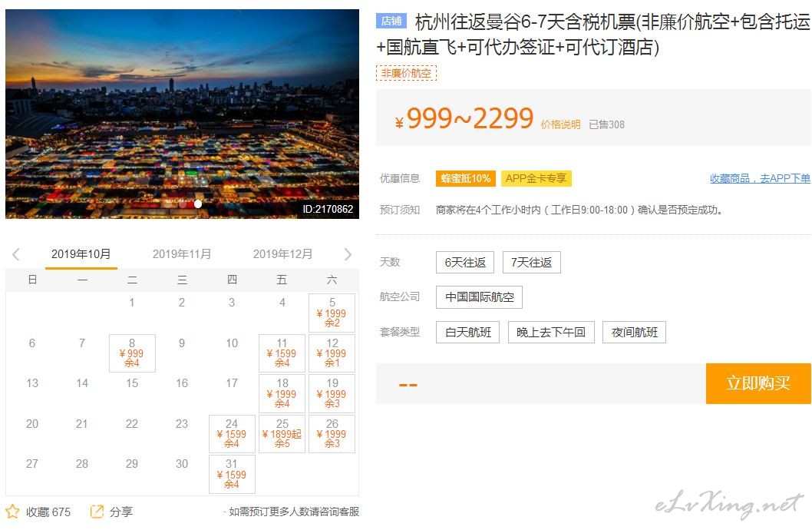Image resolution: width=812 pixels, height=530 pixels.
Task: Select 白天航班 package type
Action: 467,332
